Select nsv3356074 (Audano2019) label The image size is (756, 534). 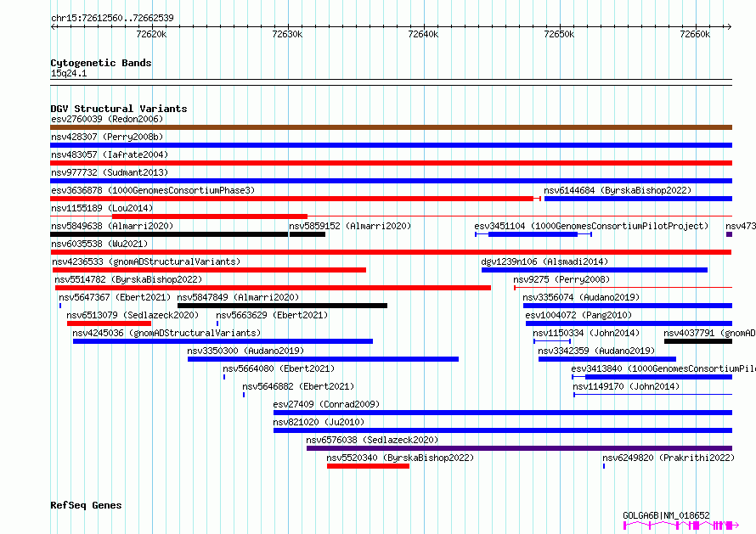581,297
